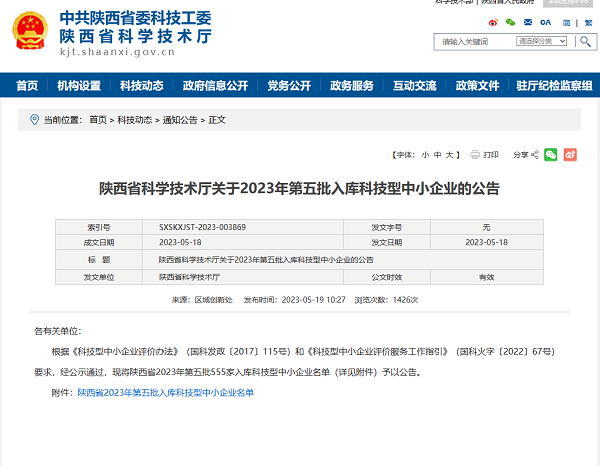Image resolution: width=600 pixels, height=466 pixels.
Task: Click the Weibo icon in top header
Action: coord(493,22)
